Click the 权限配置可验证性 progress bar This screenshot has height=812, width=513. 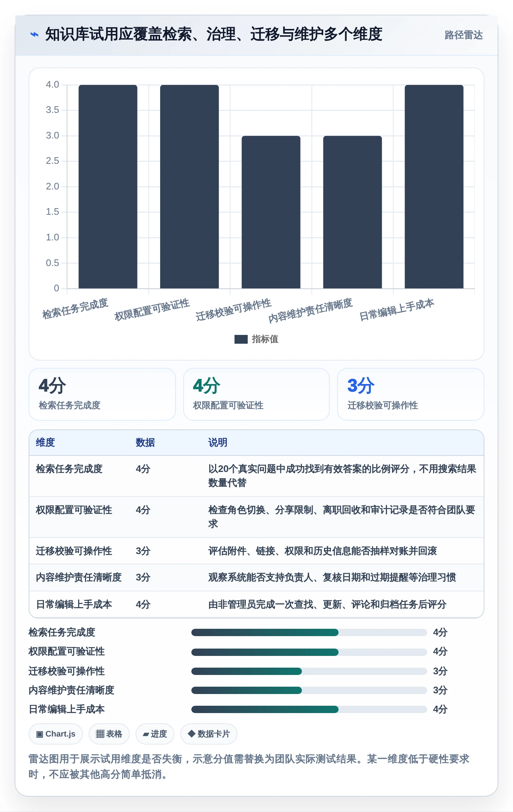click(309, 652)
